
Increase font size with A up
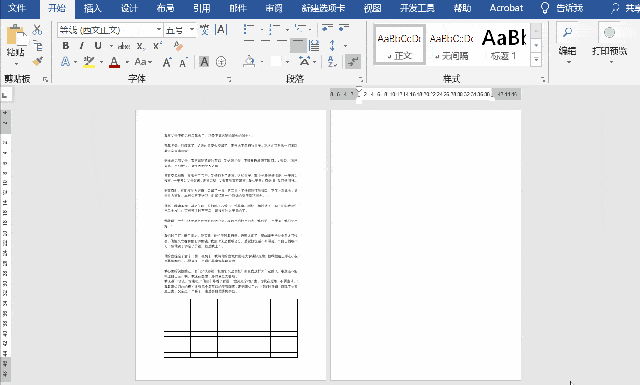[167, 62]
